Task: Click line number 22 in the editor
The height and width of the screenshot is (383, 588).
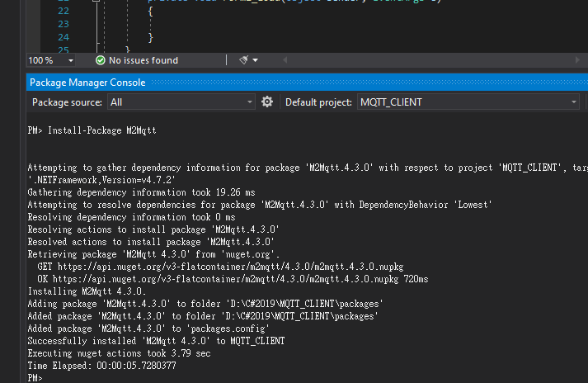Action: pyautogui.click(x=64, y=12)
